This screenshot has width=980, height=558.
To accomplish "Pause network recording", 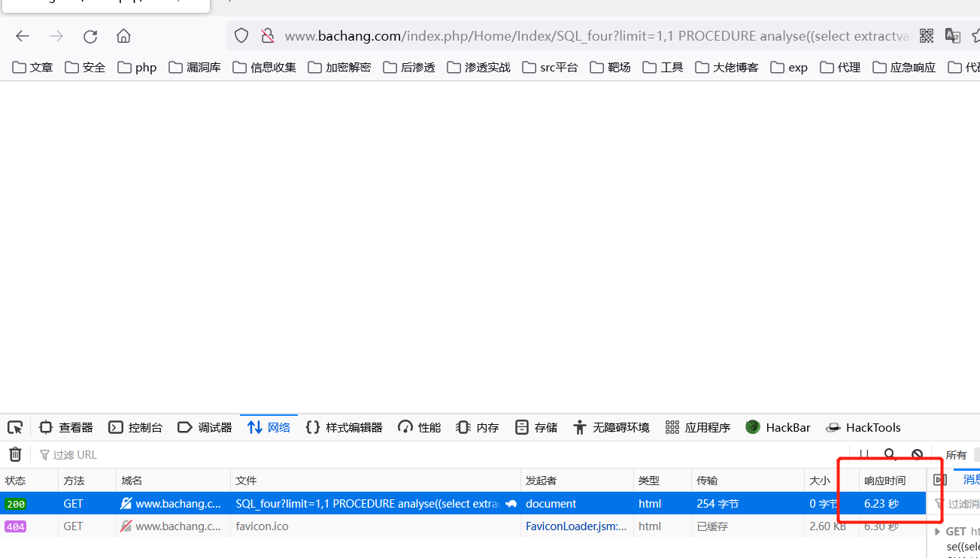I will 864,454.
